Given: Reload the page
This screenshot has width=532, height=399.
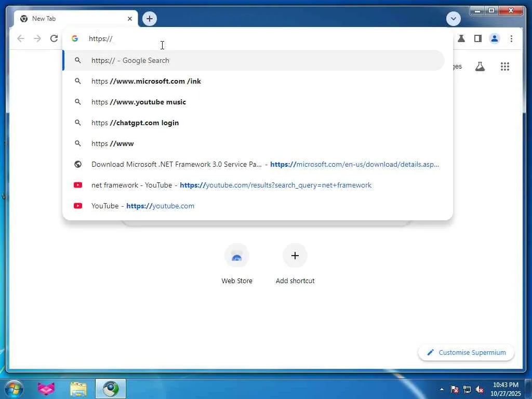Looking at the screenshot, I should pyautogui.click(x=54, y=38).
